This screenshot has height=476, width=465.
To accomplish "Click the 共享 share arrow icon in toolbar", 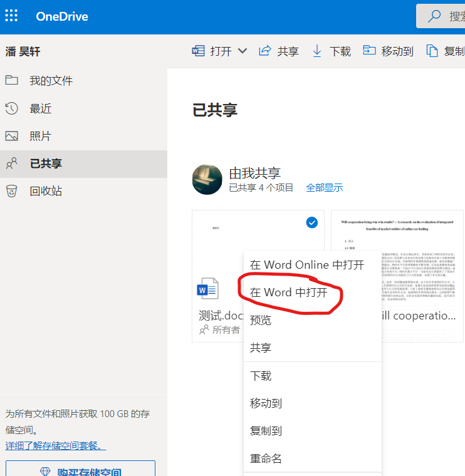I will pos(264,50).
